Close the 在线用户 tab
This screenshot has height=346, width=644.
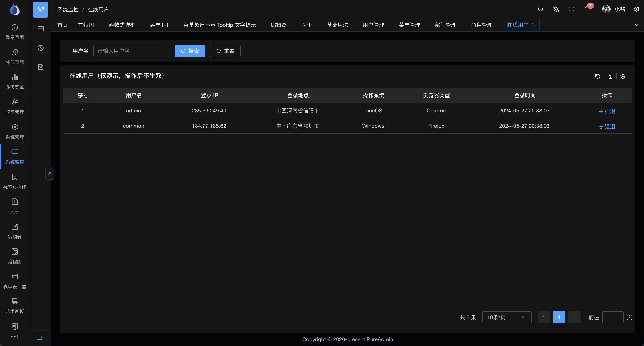click(x=533, y=25)
